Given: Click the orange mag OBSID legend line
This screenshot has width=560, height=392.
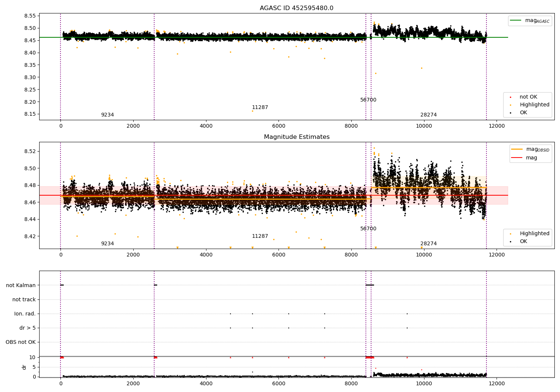Looking at the screenshot, I should point(517,149).
